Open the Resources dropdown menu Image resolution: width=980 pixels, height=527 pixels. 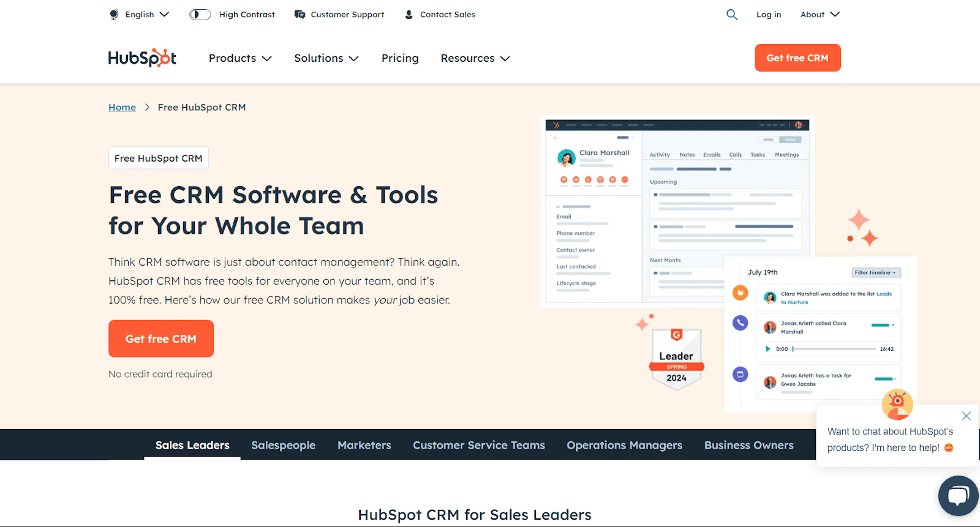pyautogui.click(x=475, y=58)
